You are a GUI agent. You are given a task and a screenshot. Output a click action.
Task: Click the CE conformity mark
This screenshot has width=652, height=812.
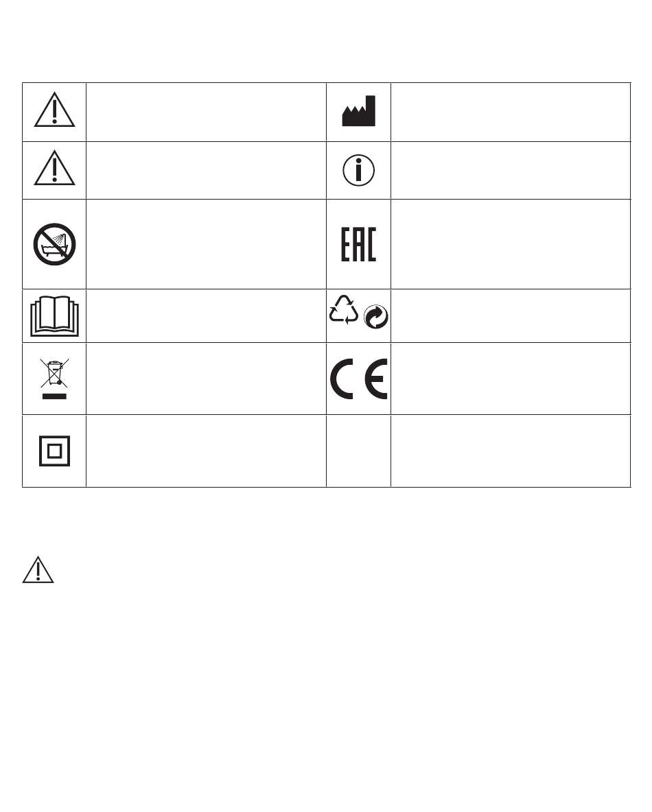pos(359,379)
